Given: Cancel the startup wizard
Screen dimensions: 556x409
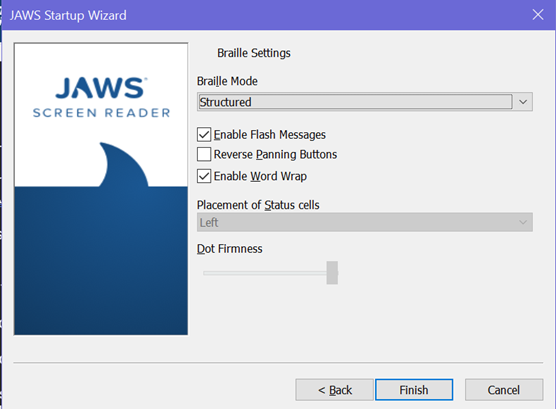Looking at the screenshot, I should pyautogui.click(x=504, y=390).
